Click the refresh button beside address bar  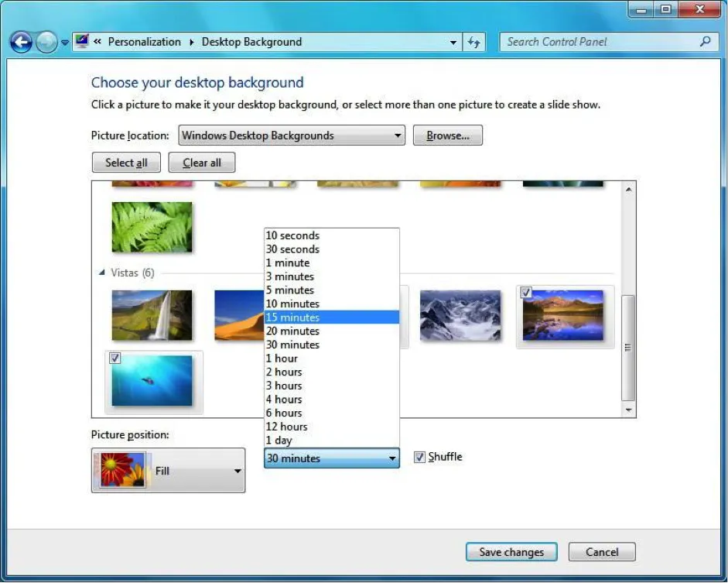point(473,43)
